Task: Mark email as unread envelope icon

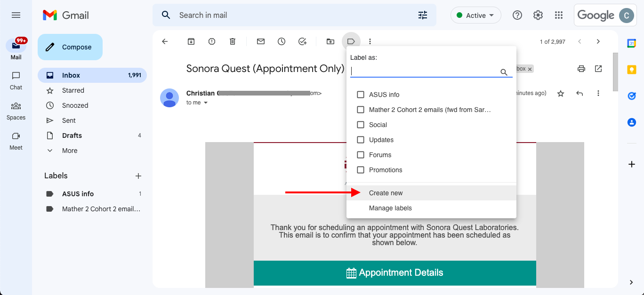Action: click(x=261, y=41)
